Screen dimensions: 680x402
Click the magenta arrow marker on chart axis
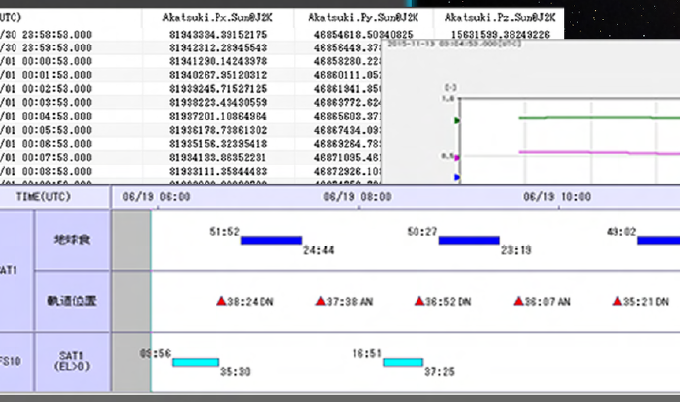click(x=458, y=156)
